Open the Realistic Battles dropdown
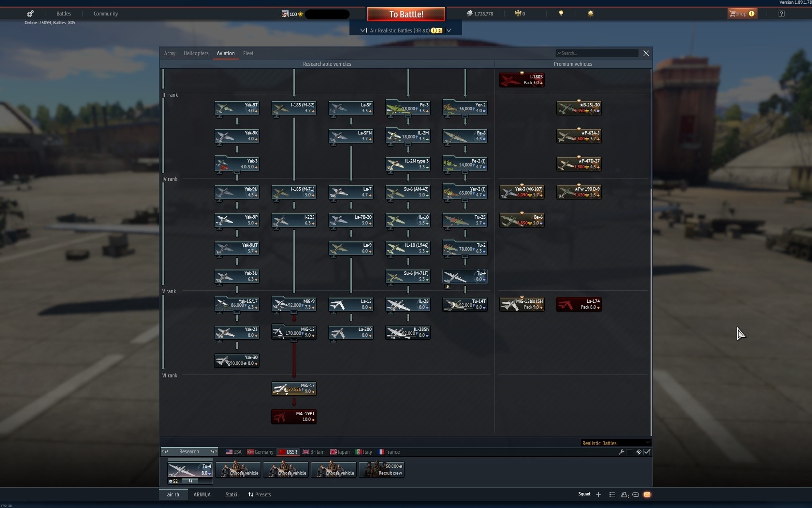The height and width of the screenshot is (508, 812). [x=616, y=443]
